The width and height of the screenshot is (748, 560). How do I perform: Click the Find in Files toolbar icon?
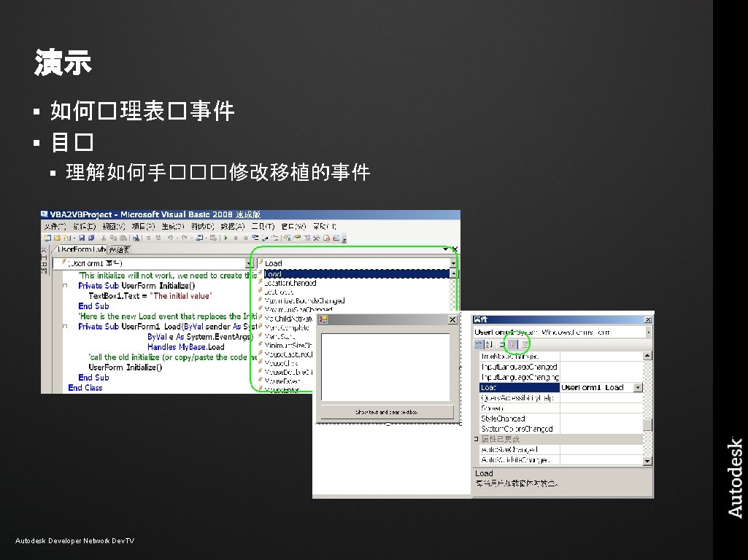[x=136, y=238]
